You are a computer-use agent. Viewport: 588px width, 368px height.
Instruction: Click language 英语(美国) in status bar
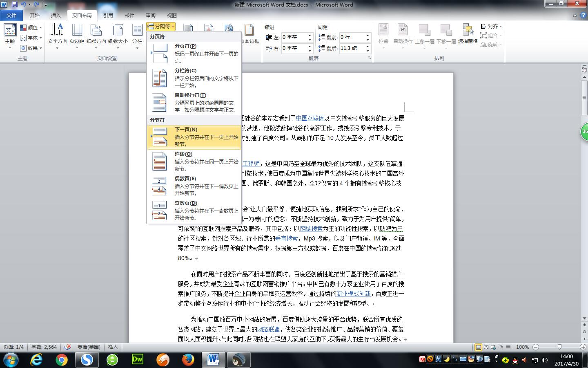pyautogui.click(x=89, y=347)
